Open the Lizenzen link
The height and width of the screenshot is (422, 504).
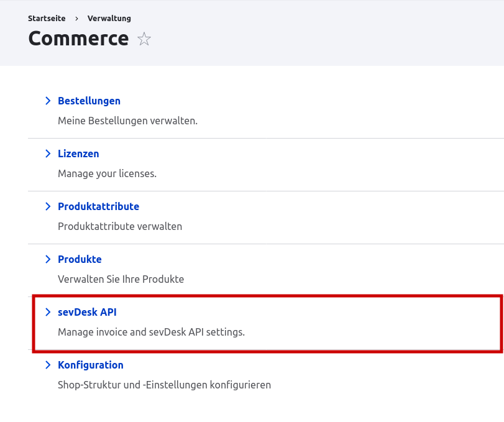click(x=78, y=154)
